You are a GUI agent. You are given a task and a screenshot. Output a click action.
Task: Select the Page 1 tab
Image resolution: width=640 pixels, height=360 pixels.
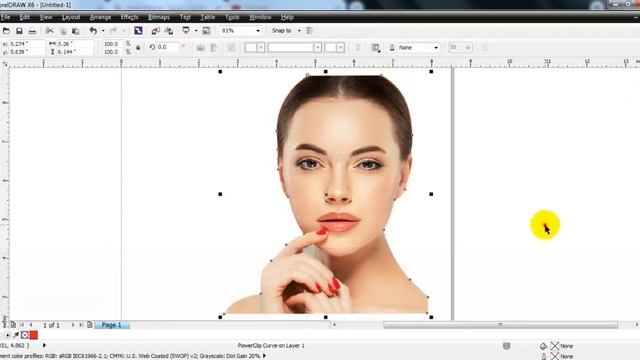pyautogui.click(x=112, y=325)
